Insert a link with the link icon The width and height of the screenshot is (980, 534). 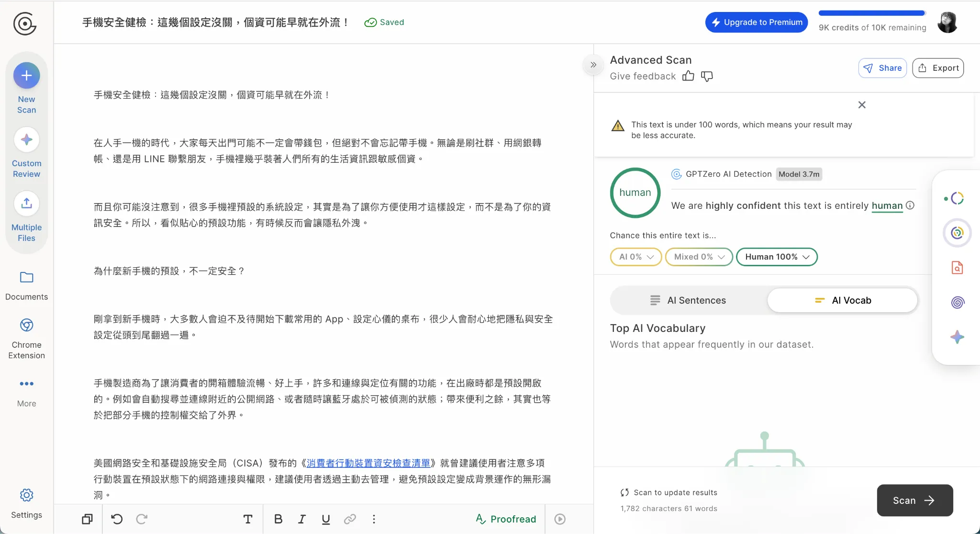click(350, 519)
